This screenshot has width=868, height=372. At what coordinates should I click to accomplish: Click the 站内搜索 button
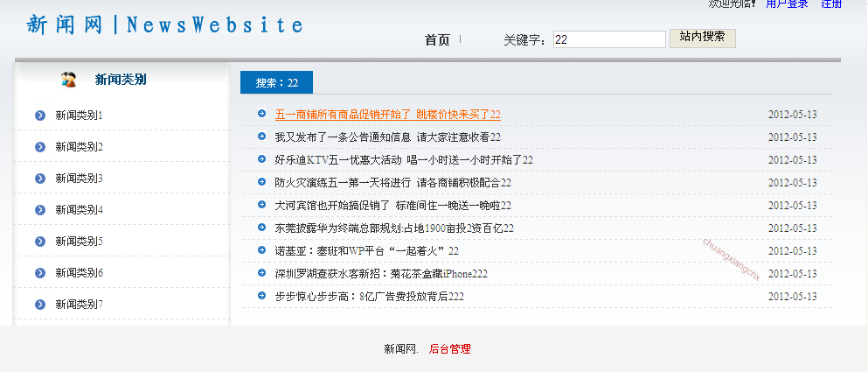tap(703, 39)
